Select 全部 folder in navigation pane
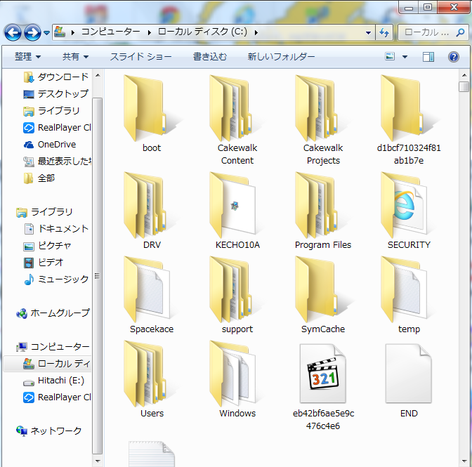This screenshot has width=472, height=467. (x=39, y=178)
